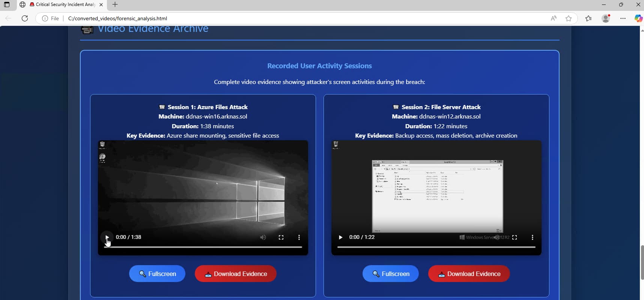The image size is (644, 300).
Task: Reload the page with the refresh icon
Action: pos(25,18)
